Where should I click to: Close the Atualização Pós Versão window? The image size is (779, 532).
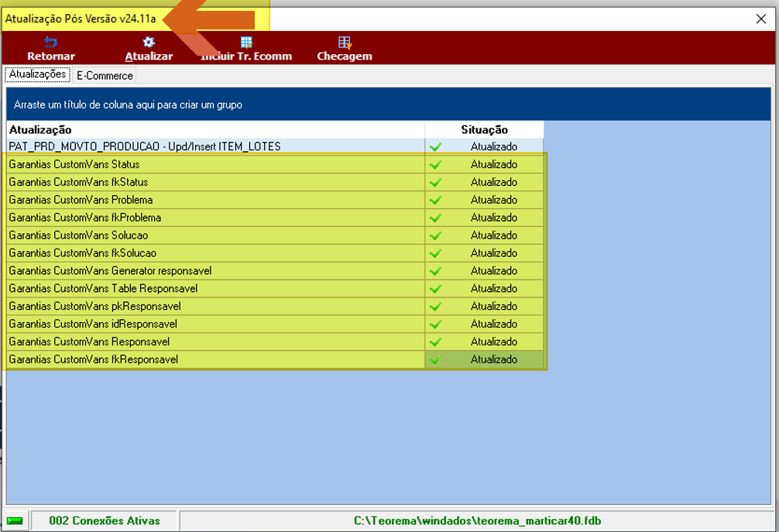click(x=760, y=19)
